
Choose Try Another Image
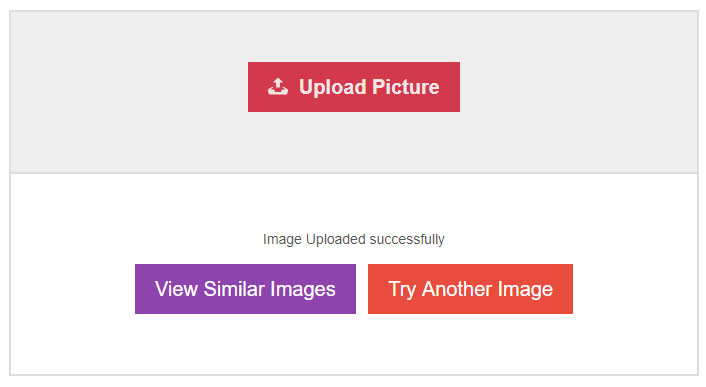[470, 289]
